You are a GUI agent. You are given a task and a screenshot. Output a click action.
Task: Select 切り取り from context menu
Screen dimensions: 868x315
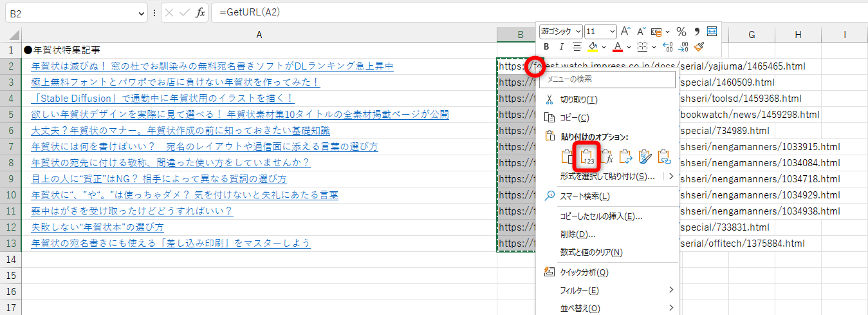578,100
